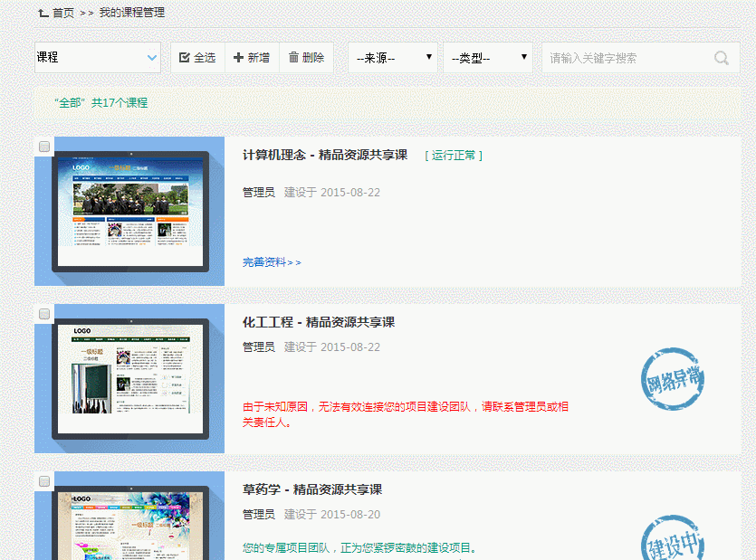Viewport: 756px width, 560px height.
Task: Tick the checkbox for 计算机理念 course
Action: [x=44, y=147]
